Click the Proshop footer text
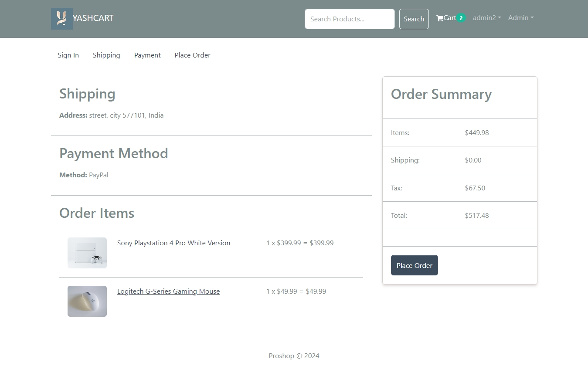Viewport: 588px width, 376px height. point(294,356)
